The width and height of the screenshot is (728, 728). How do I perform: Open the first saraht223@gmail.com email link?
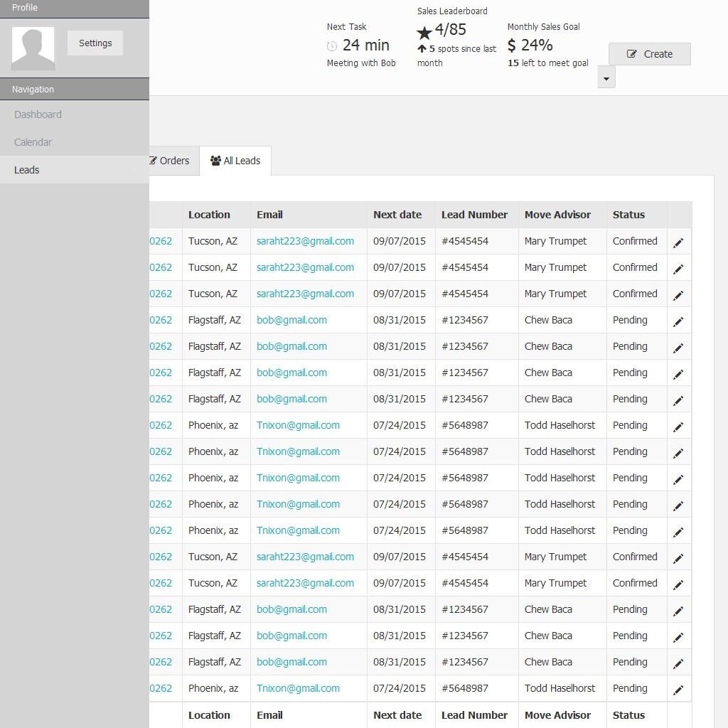click(305, 241)
